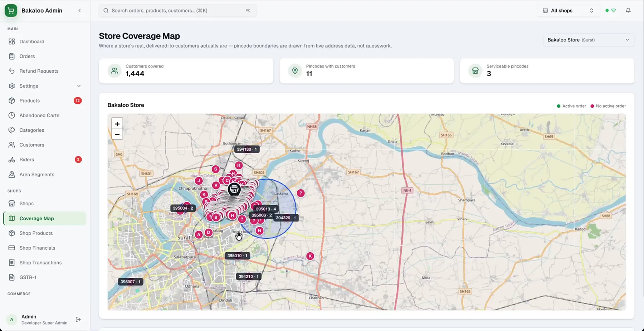The image size is (644, 331).
Task: Click the Admin user profile
Action: 38,319
